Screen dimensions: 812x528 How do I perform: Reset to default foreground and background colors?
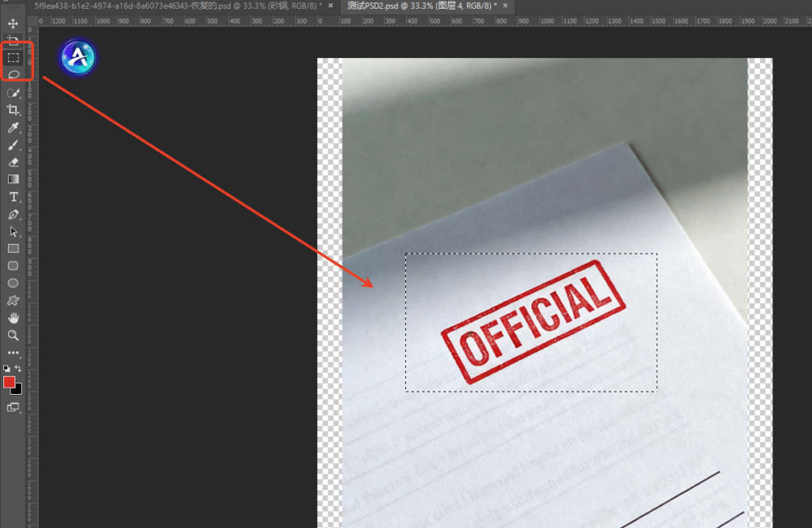(x=7, y=369)
